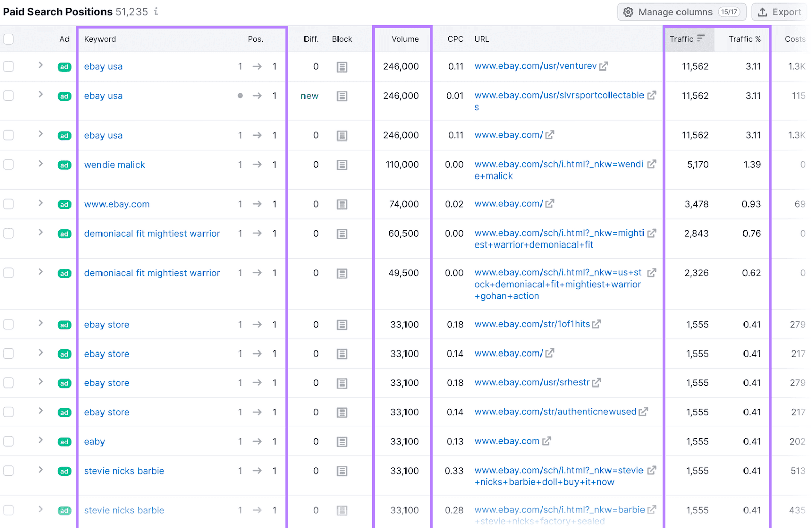Image resolution: width=812 pixels, height=528 pixels.
Task: Check the box for the ebay usa venturev row
Action: (9, 66)
